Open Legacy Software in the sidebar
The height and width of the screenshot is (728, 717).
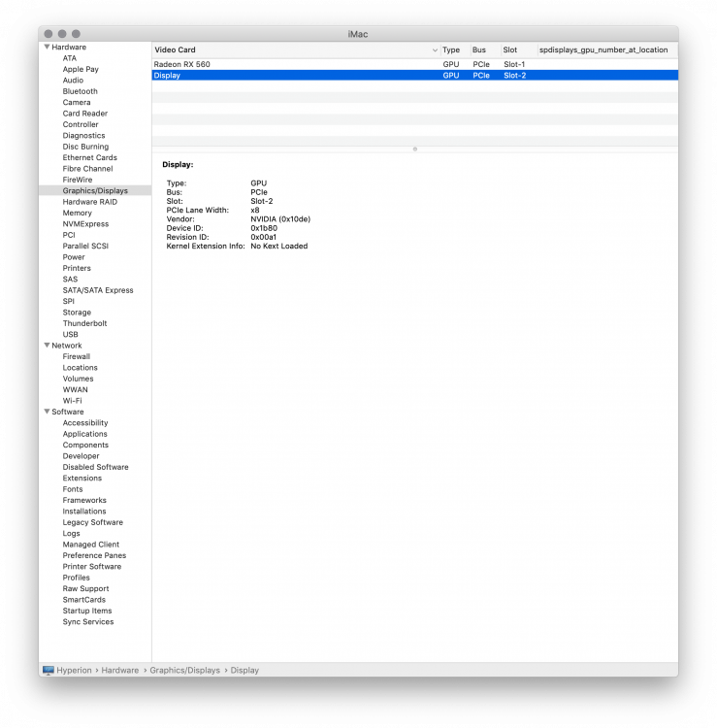93,522
